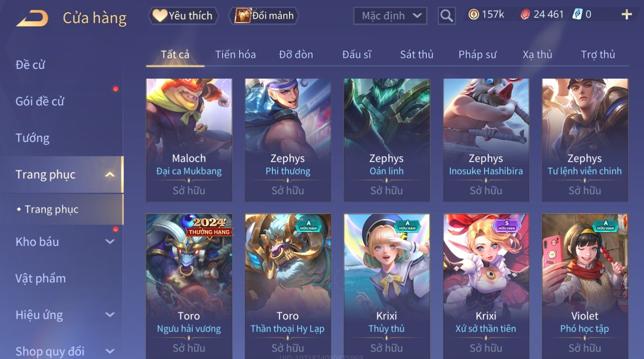Click the red gem currency icon
Viewport: 644px width, 359px height.
pyautogui.click(x=525, y=15)
